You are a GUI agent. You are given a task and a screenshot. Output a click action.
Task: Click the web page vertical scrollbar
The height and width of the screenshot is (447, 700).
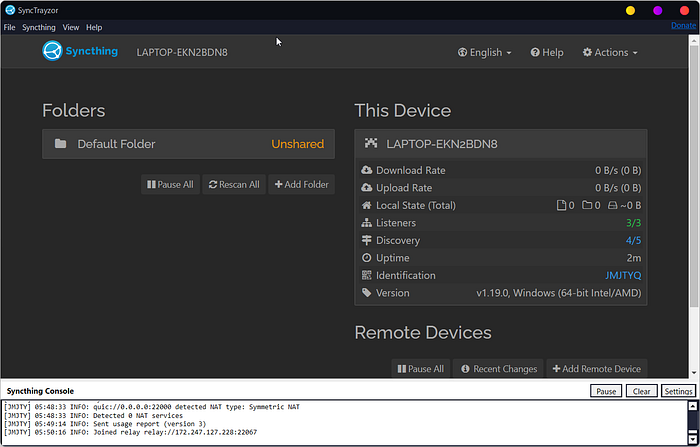tap(694, 176)
